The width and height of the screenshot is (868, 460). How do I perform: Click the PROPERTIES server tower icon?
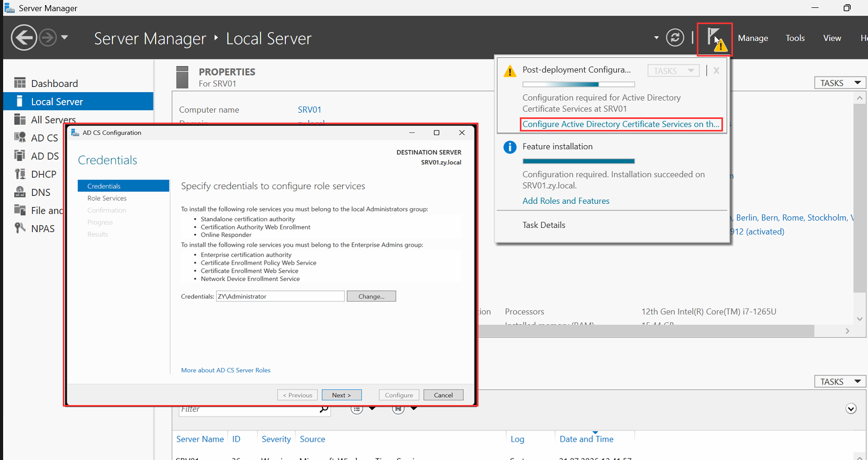(x=182, y=77)
